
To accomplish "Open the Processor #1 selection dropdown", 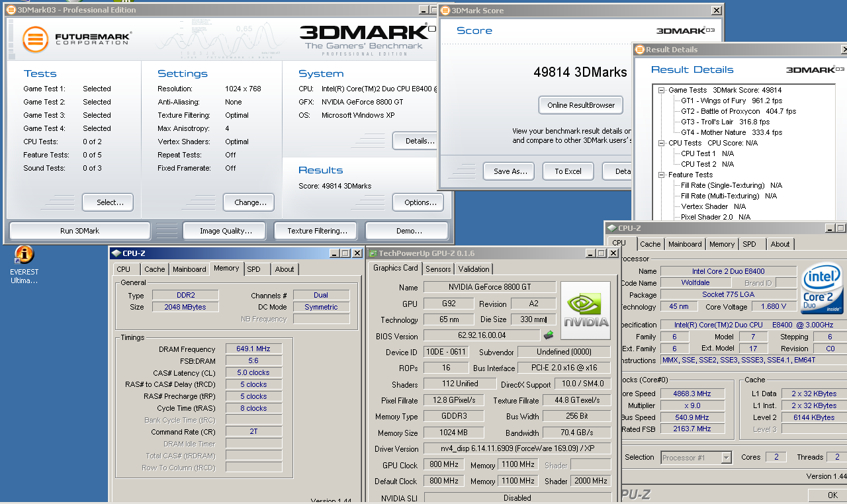I will [727, 457].
